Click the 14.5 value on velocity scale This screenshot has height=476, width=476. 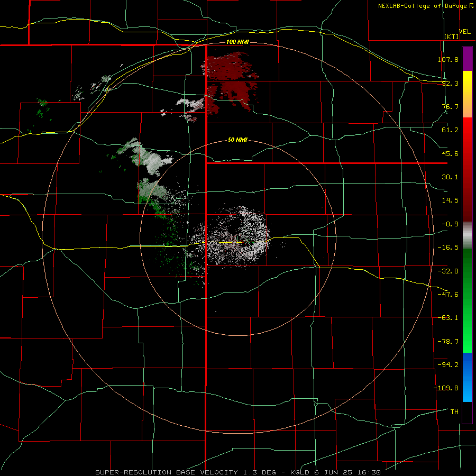[x=450, y=200]
